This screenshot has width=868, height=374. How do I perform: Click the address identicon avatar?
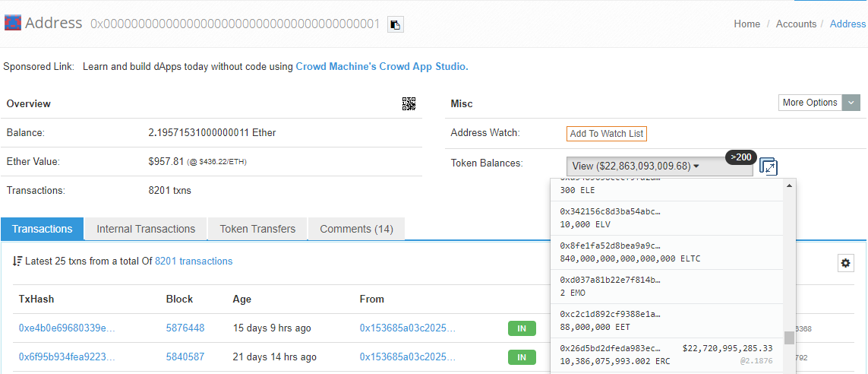click(13, 24)
